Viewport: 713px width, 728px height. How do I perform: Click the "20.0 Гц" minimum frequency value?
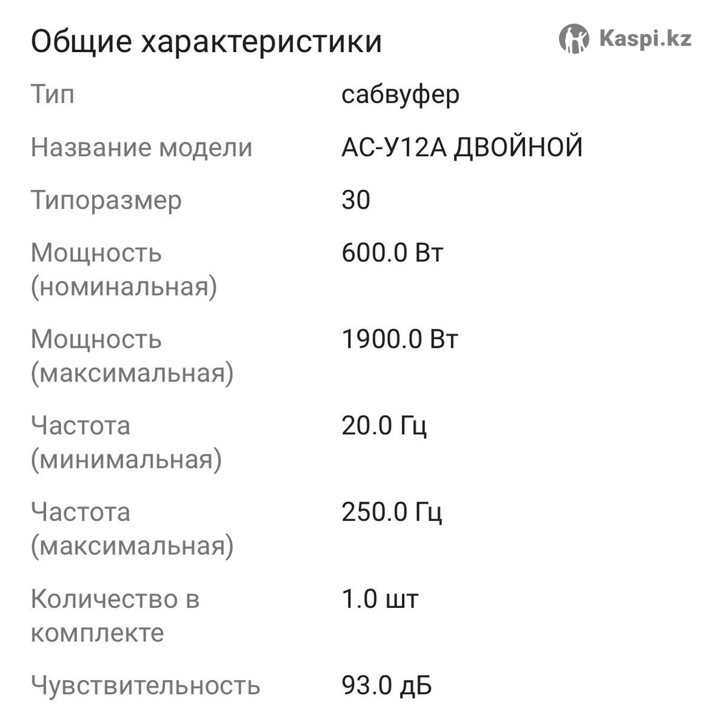(384, 426)
